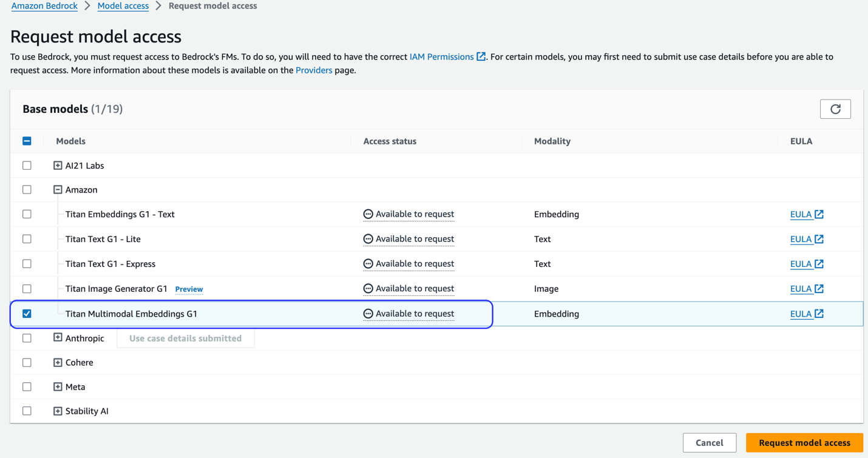Click the refresh icon in Base models header
This screenshot has width=868, height=458.
coord(835,109)
